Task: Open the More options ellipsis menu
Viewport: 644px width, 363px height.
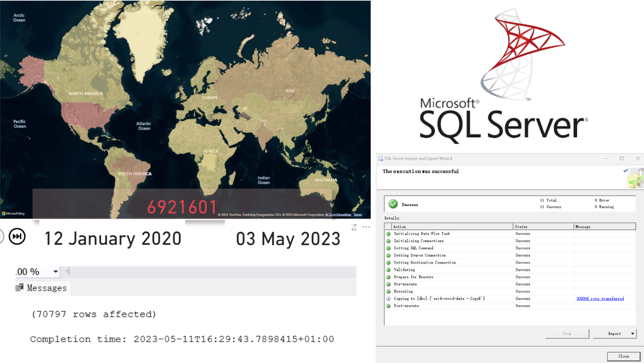Action: click(x=366, y=227)
